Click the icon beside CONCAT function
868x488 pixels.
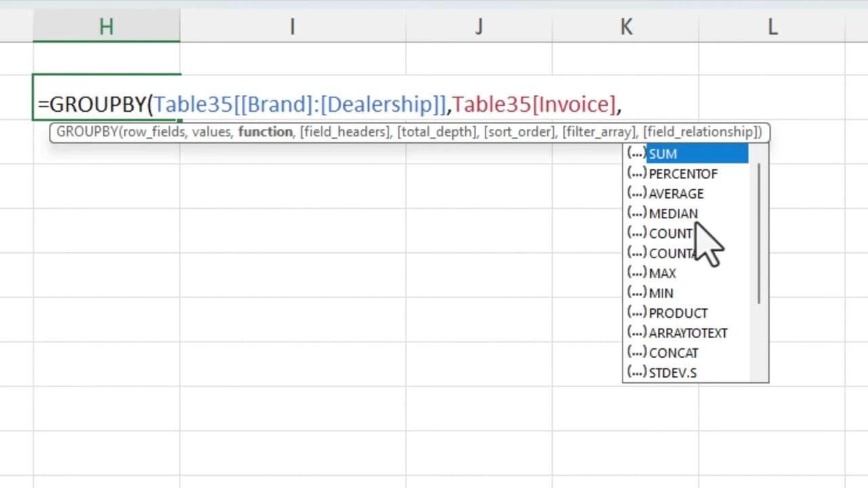click(636, 352)
